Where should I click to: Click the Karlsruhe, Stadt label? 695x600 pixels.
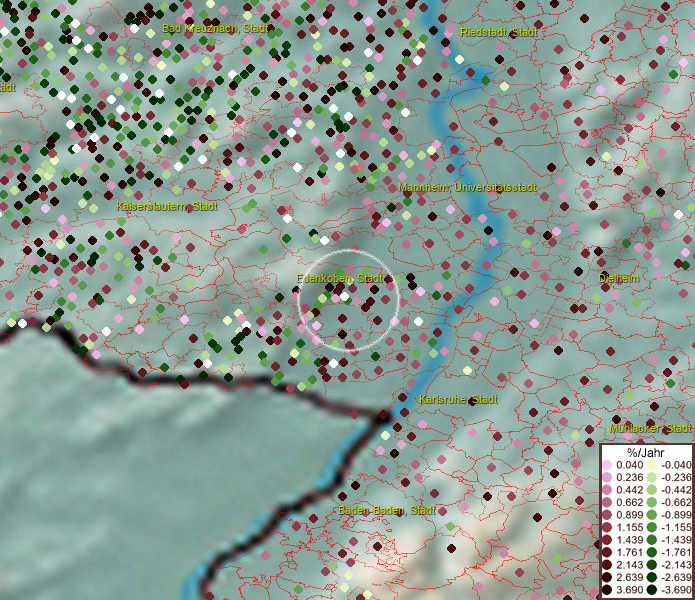pyautogui.click(x=458, y=399)
